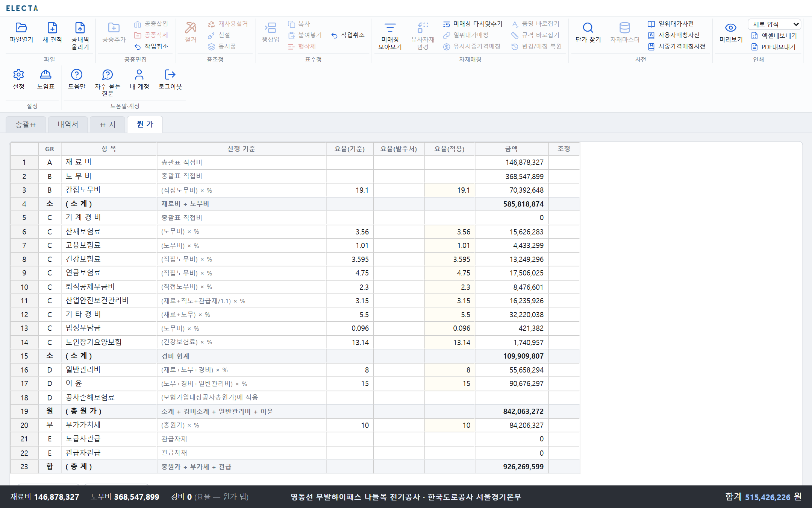Switch to the 내역서 tab

pos(68,125)
